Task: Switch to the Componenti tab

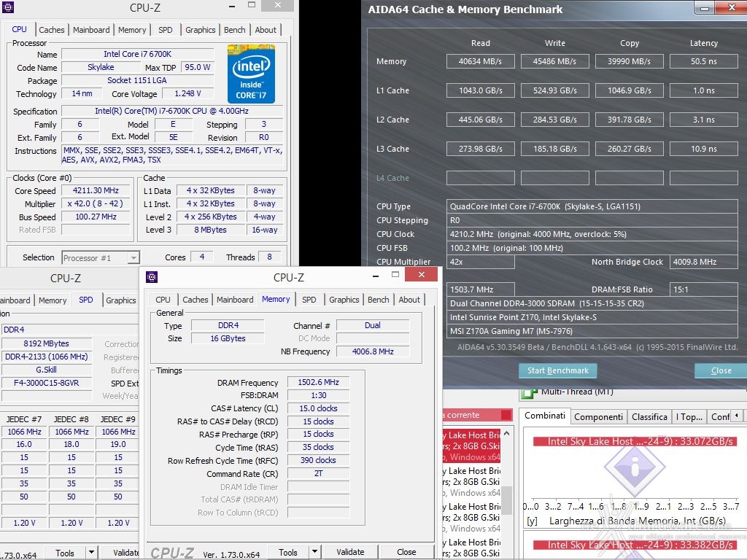Action: (598, 416)
